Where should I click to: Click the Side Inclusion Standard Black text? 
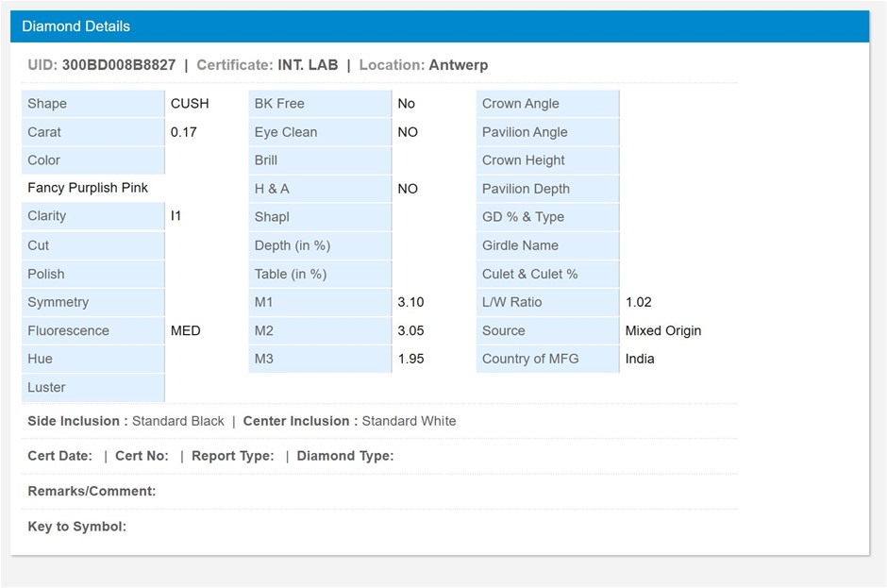178,421
